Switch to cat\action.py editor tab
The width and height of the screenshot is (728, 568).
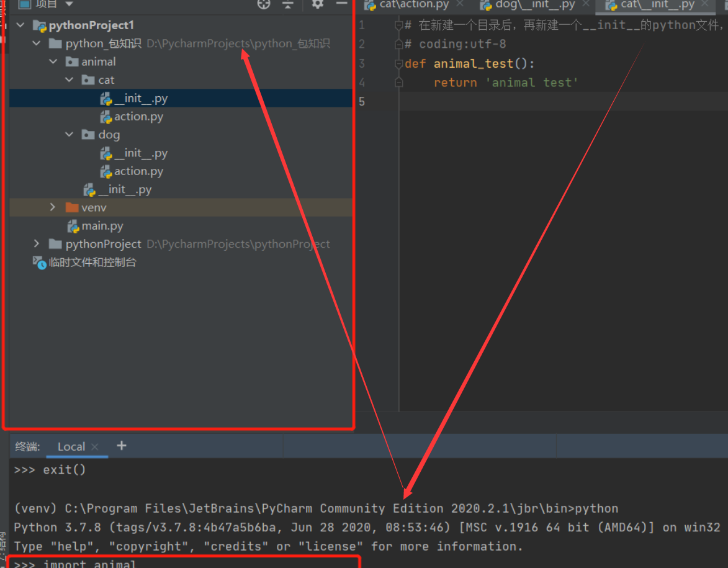414,4
